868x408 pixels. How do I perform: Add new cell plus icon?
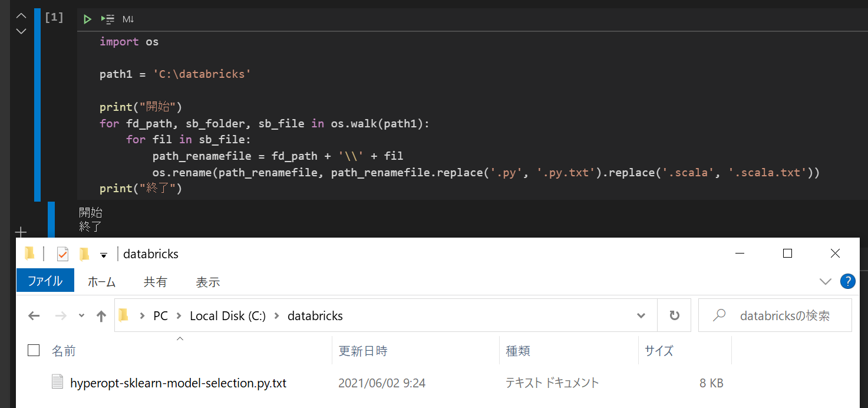click(x=21, y=232)
